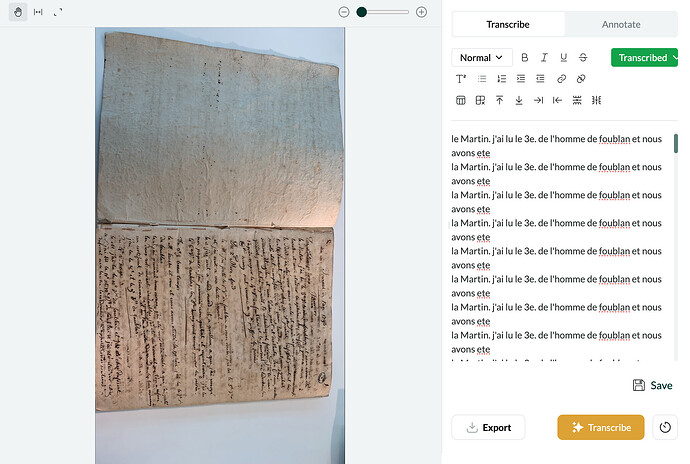Adjust the image zoom slider

383,12
